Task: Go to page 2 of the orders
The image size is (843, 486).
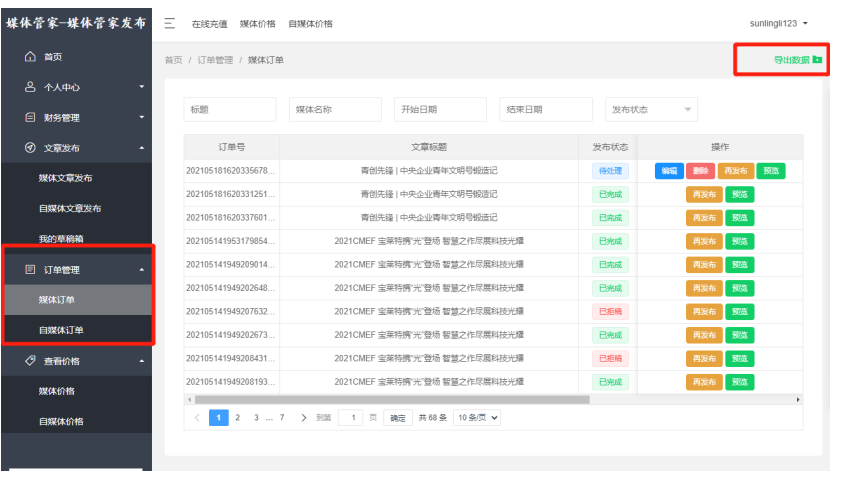Action: tap(237, 418)
